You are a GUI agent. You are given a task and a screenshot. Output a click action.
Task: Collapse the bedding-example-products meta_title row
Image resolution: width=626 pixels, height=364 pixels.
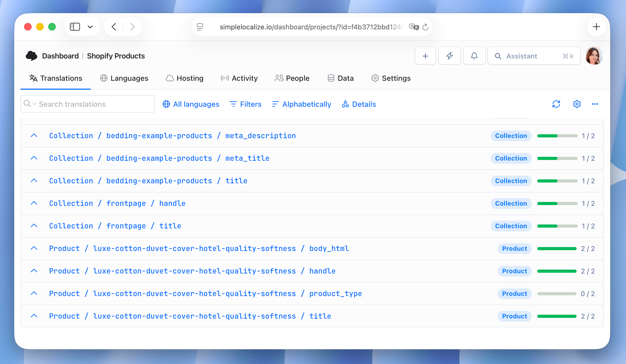tap(34, 158)
